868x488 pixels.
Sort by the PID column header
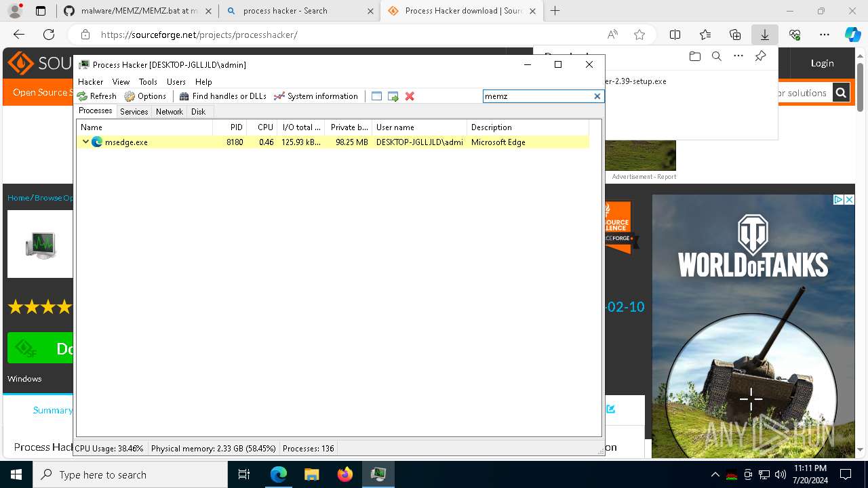tap(230, 127)
